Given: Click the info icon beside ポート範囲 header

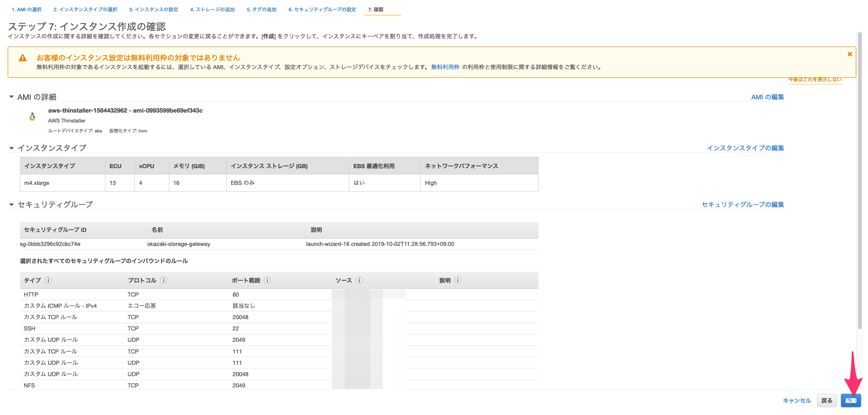Looking at the screenshot, I should [267, 280].
